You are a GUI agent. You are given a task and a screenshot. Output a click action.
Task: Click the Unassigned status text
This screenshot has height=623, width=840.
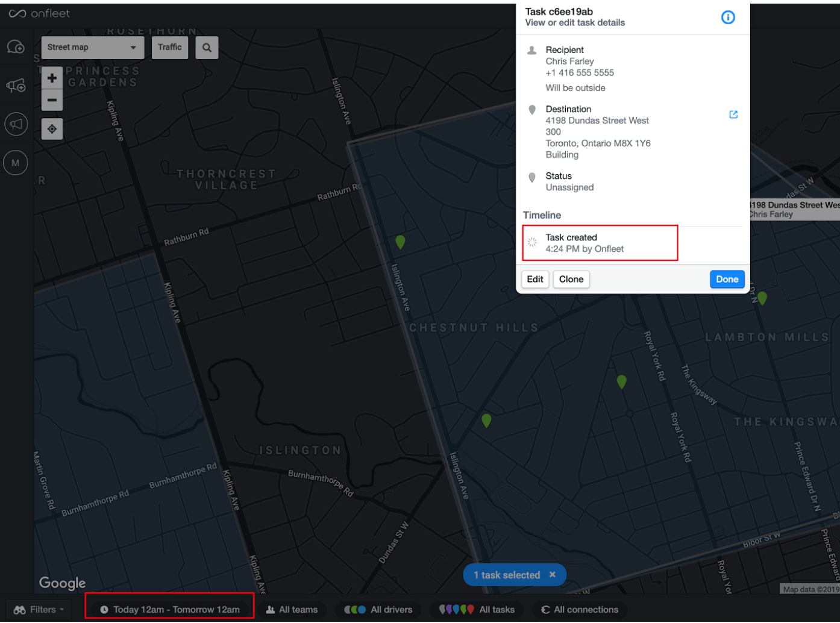point(570,187)
